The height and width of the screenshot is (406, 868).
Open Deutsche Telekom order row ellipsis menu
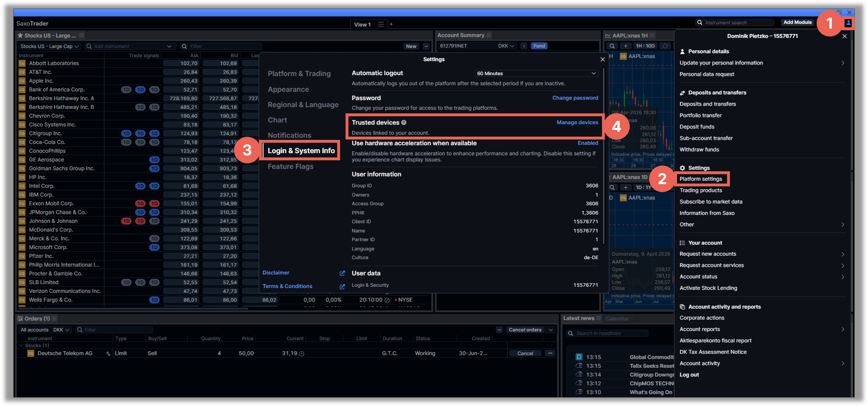pyautogui.click(x=550, y=353)
